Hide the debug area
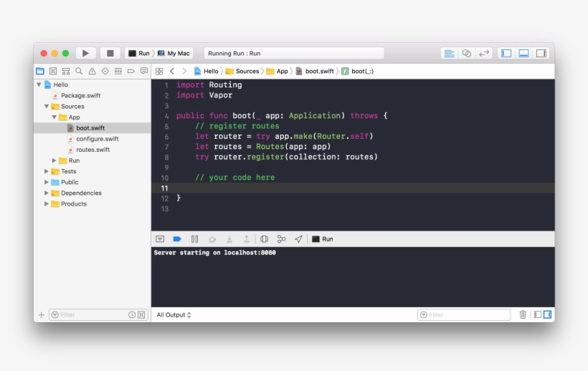Viewport: 588px width, 371px height. pos(160,238)
